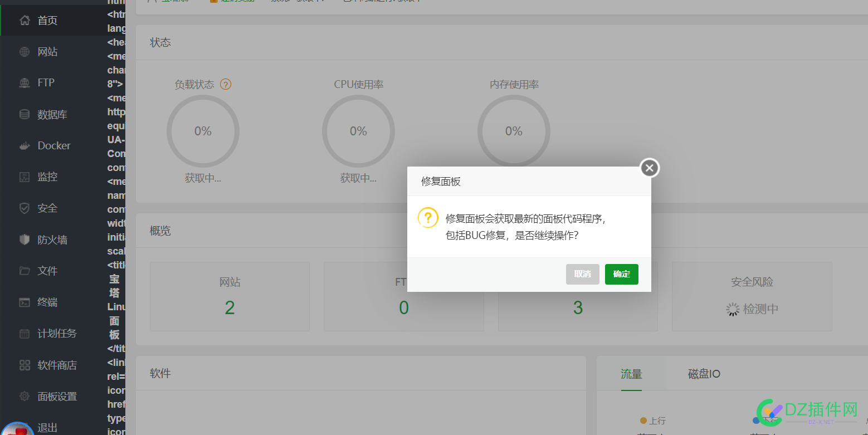Viewport: 868px width, 435px height.
Task: Click the 上行 legend label
Action: [657, 421]
